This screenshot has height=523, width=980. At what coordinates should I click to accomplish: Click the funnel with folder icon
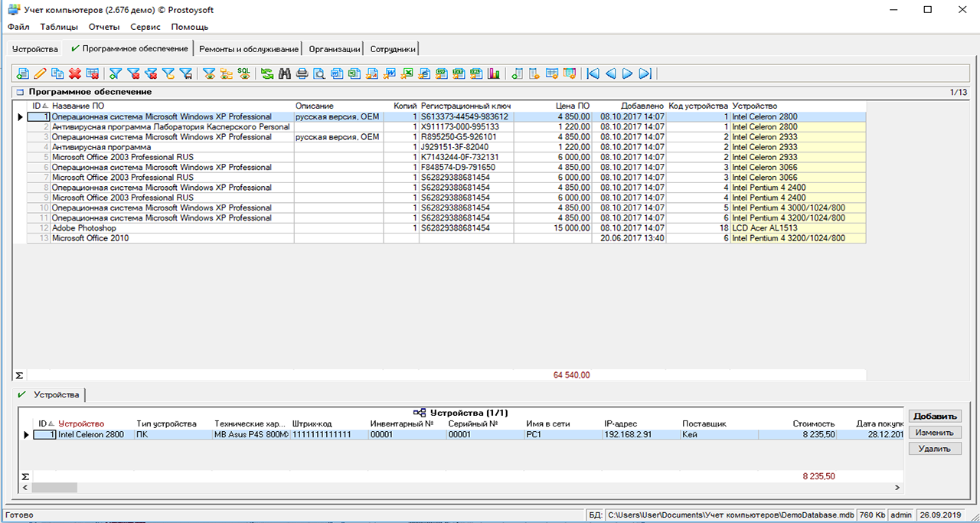tap(168, 74)
